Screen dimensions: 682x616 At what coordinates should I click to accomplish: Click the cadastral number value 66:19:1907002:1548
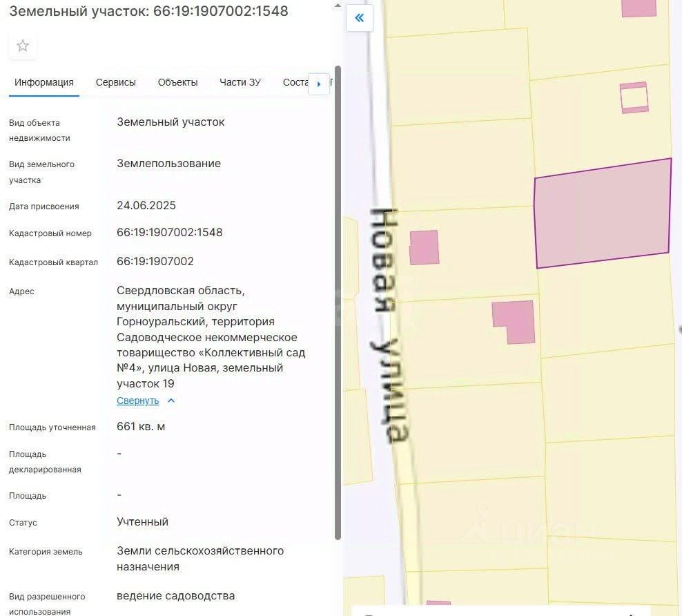[170, 233]
